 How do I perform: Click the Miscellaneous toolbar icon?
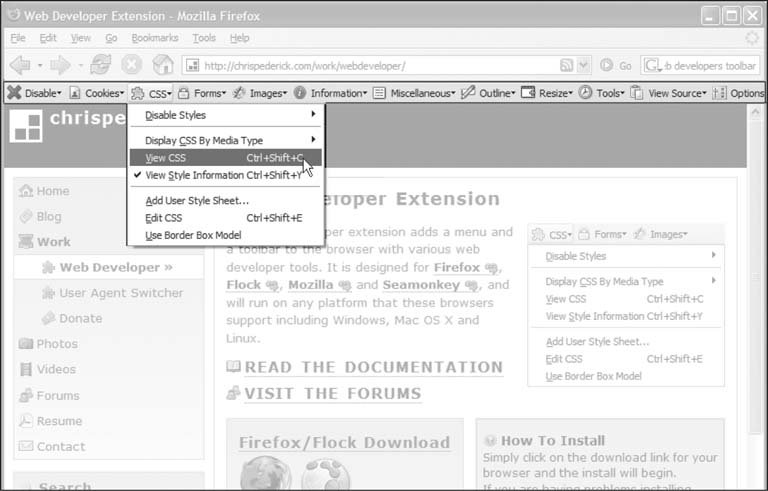pyautogui.click(x=379, y=93)
